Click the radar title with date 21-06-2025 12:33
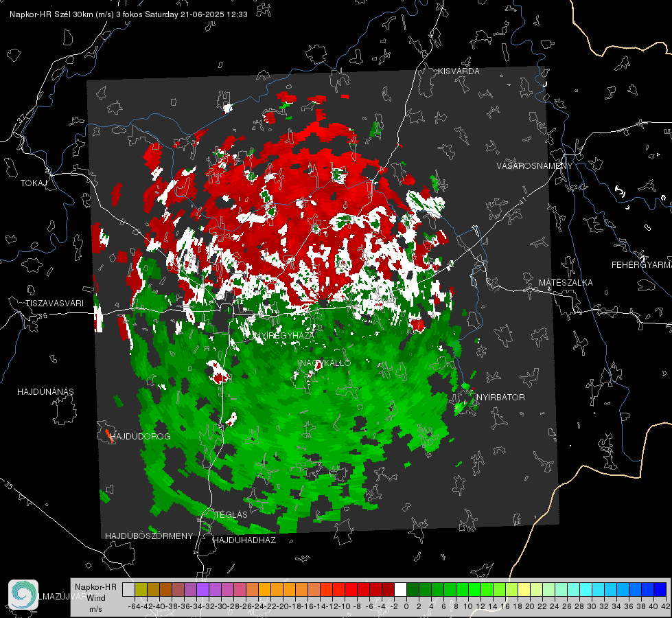 point(128,14)
